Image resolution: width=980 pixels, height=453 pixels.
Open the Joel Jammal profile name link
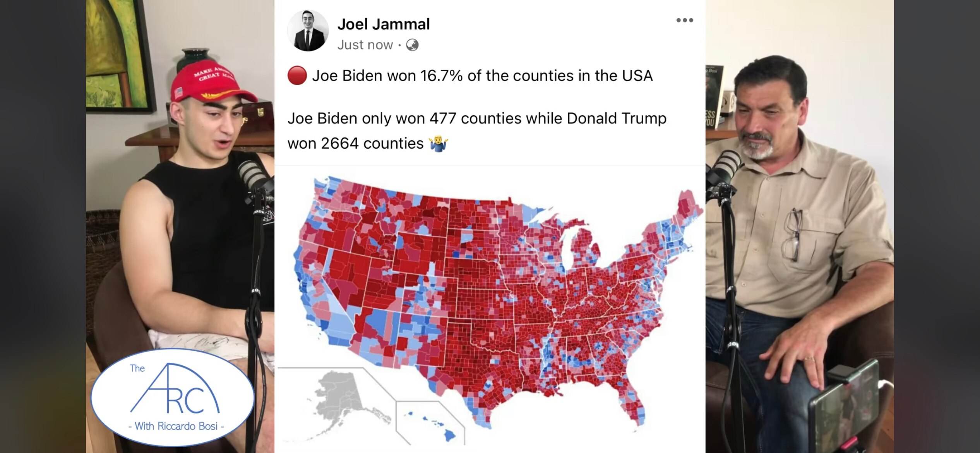click(383, 24)
